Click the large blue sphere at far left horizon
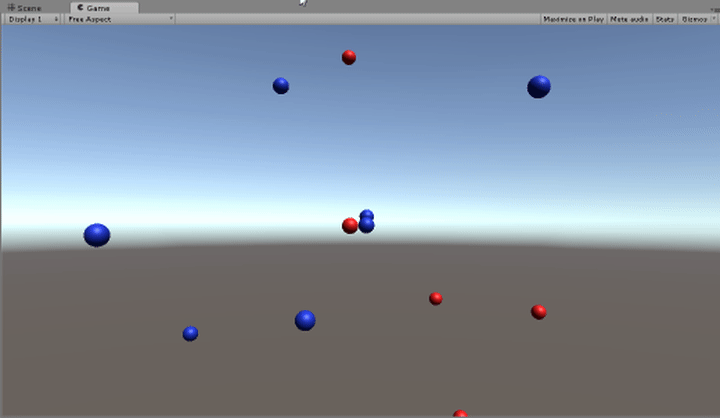This screenshot has height=418, width=720. [97, 235]
